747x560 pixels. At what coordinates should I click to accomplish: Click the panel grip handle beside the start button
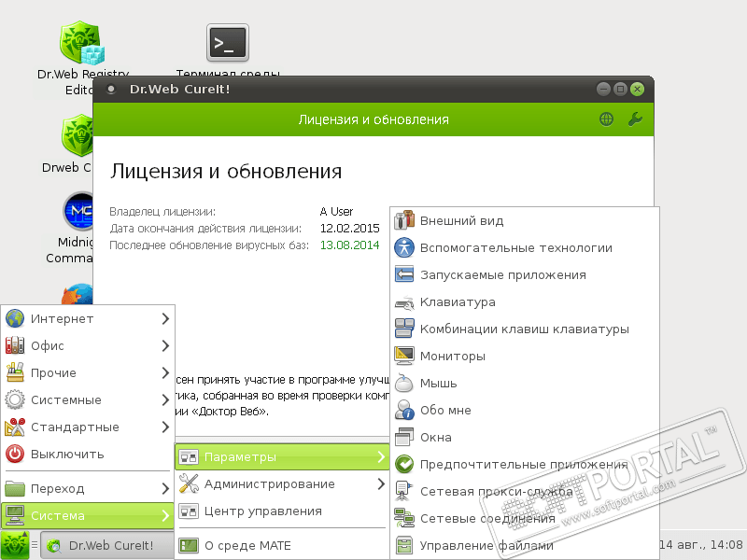click(x=35, y=544)
